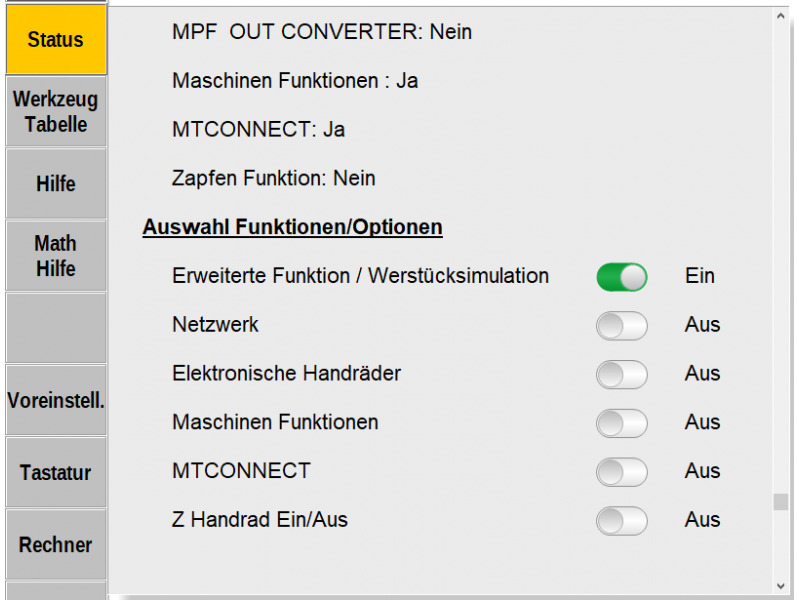This screenshot has height=600, width=800.
Task: Click the Auswahl Funktionen/Optionen heading
Action: (292, 227)
